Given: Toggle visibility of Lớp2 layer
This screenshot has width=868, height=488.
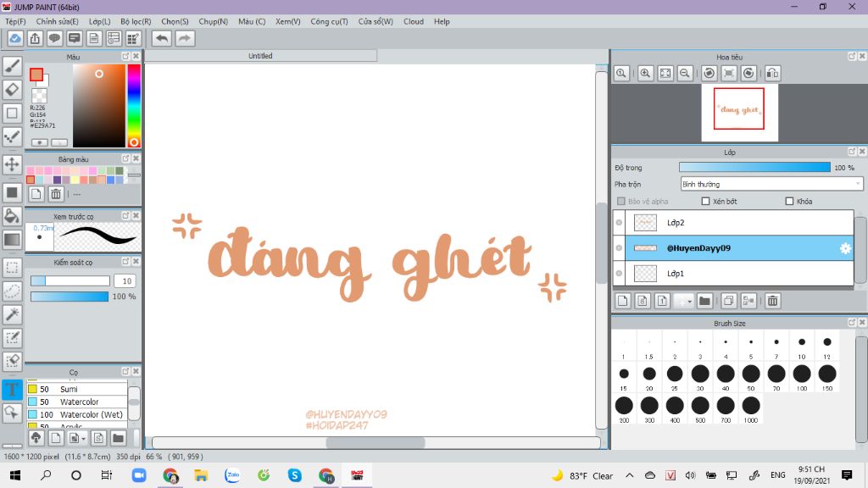Looking at the screenshot, I should (619, 223).
